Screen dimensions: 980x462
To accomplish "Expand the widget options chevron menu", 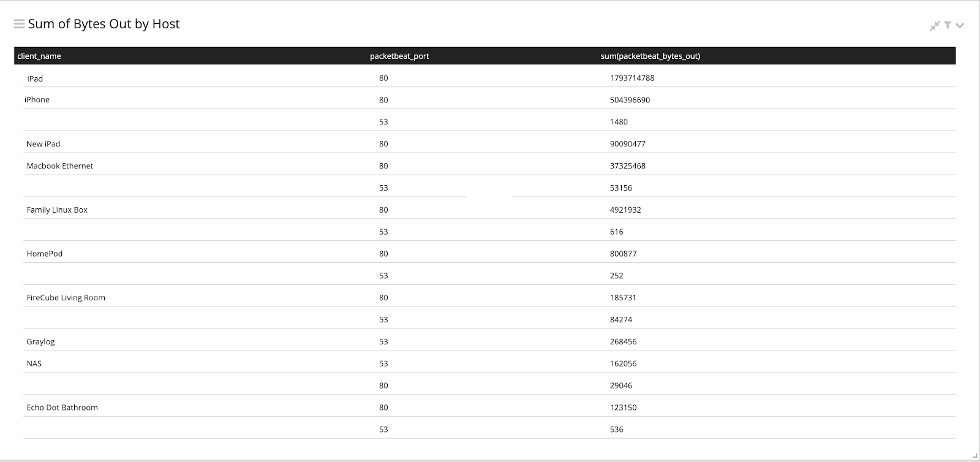I will click(960, 26).
